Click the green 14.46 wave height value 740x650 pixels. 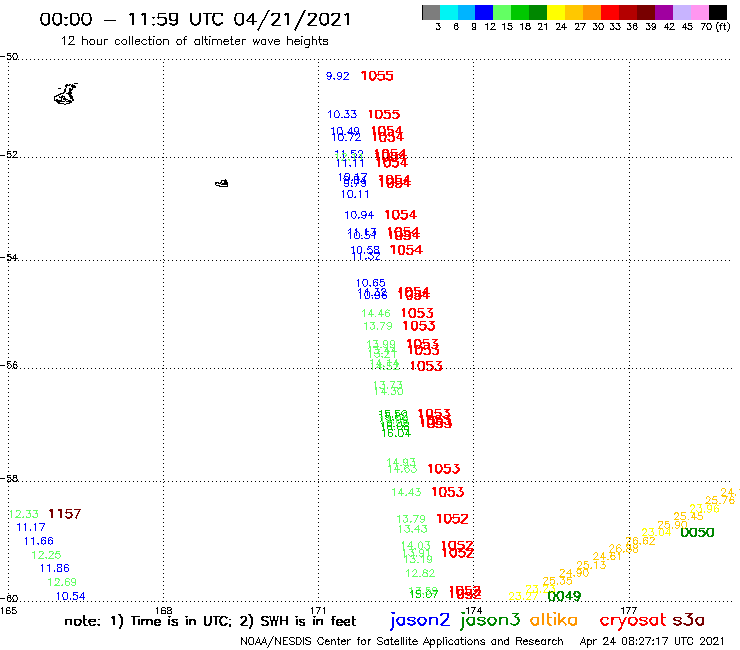(x=376, y=313)
